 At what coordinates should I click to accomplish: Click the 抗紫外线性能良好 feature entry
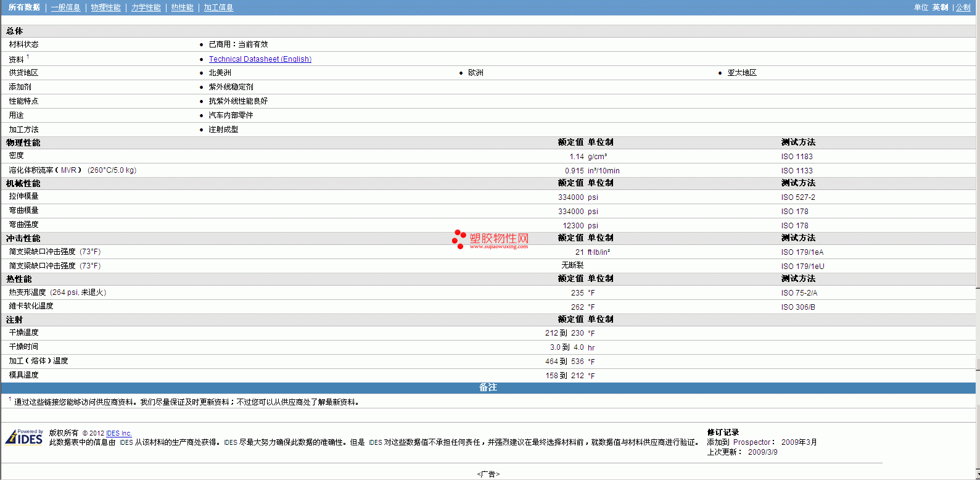coord(238,101)
